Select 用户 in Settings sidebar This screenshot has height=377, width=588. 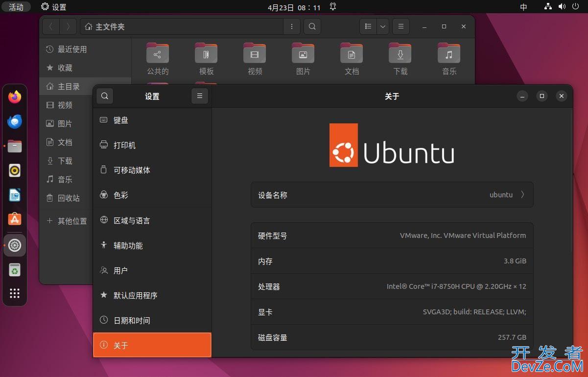pos(152,270)
